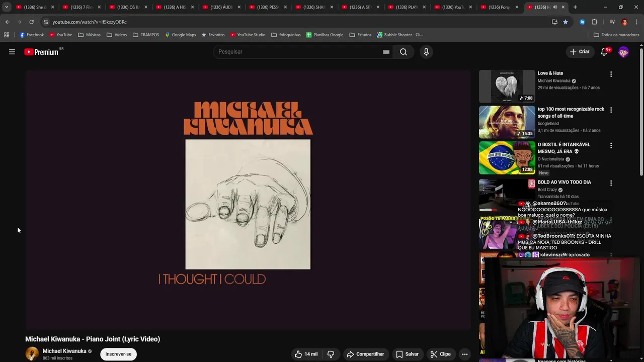Switch to the '(1336) PLAY' tab
This screenshot has width=644, height=362.
pyautogui.click(x=407, y=7)
